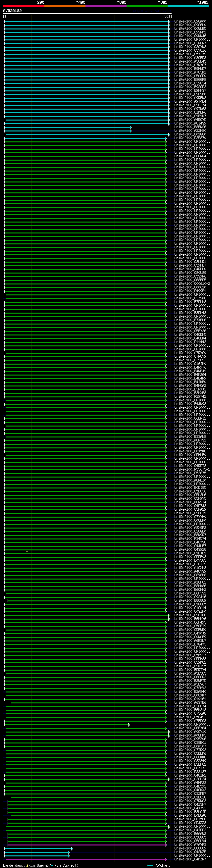Select hit label UniRef100_Q00610-2

192,284
